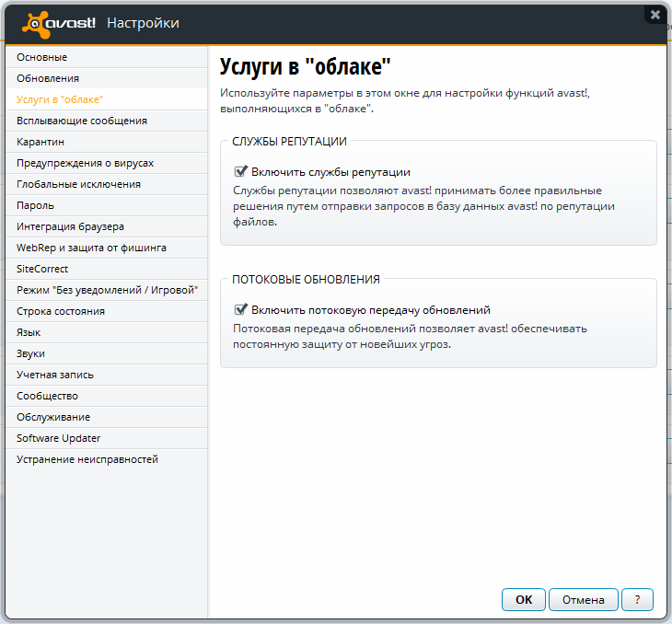The image size is (672, 624).
Task: Toggle Включить службы репутации checkbox
Action: (241, 171)
